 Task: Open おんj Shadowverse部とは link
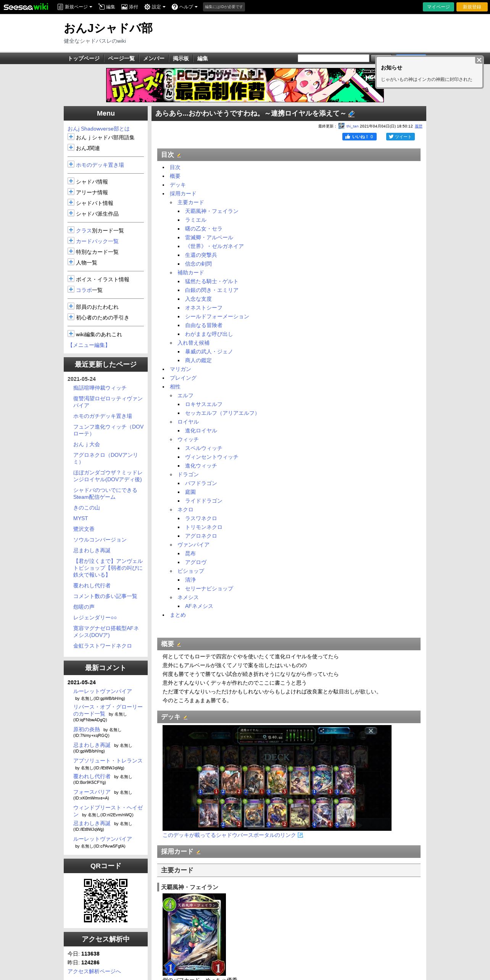98,129
